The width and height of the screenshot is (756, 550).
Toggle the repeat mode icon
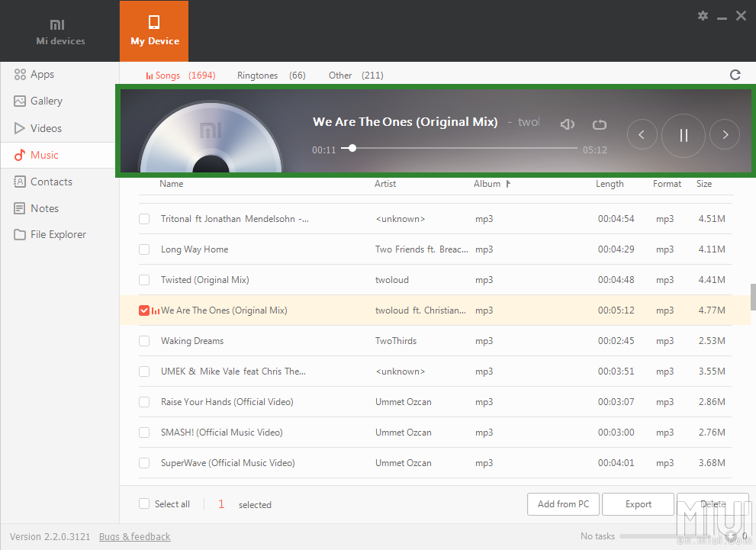(x=600, y=124)
